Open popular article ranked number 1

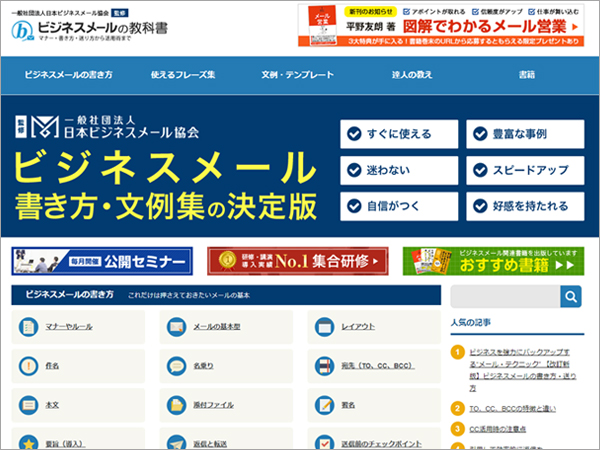[x=523, y=370]
